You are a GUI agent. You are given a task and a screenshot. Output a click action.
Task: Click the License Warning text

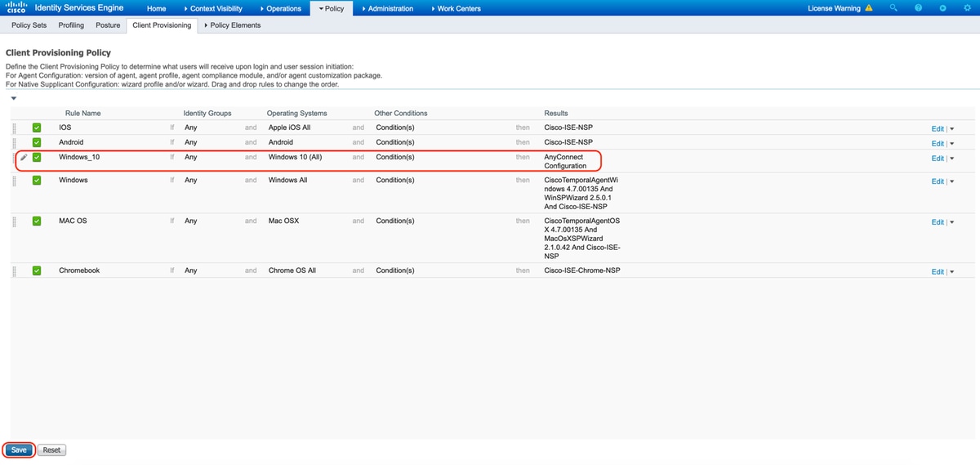[x=834, y=8]
